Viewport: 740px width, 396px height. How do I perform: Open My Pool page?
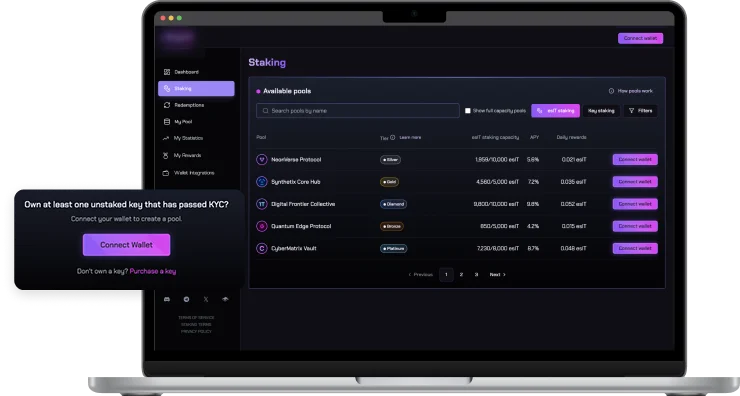point(178,122)
